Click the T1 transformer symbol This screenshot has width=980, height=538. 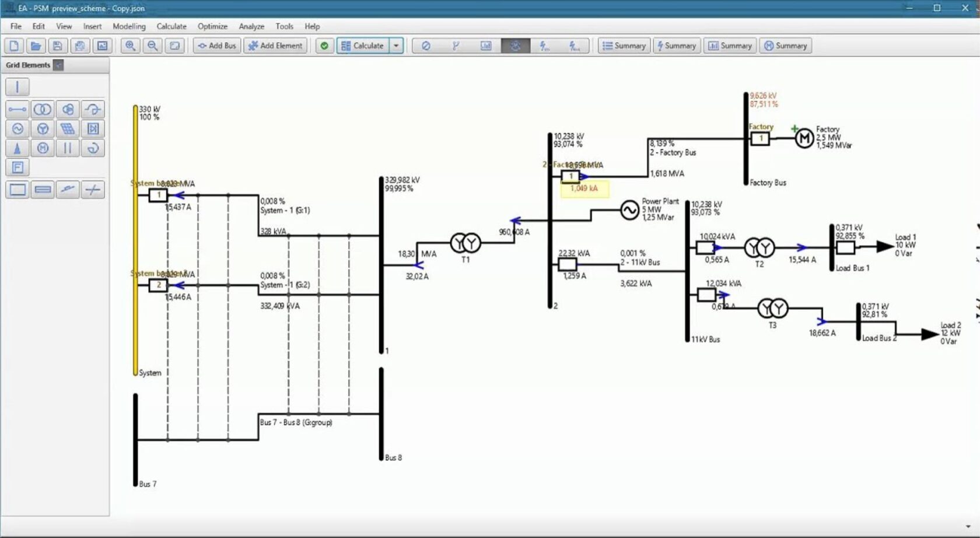tap(466, 243)
